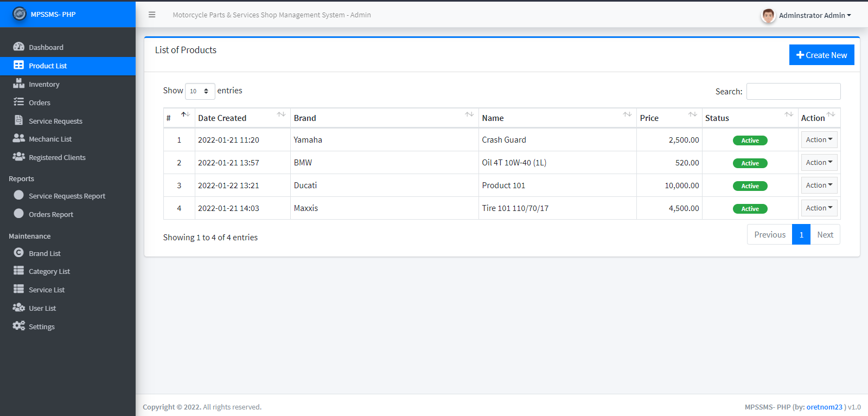Click the Registered Clients group icon

(x=18, y=157)
